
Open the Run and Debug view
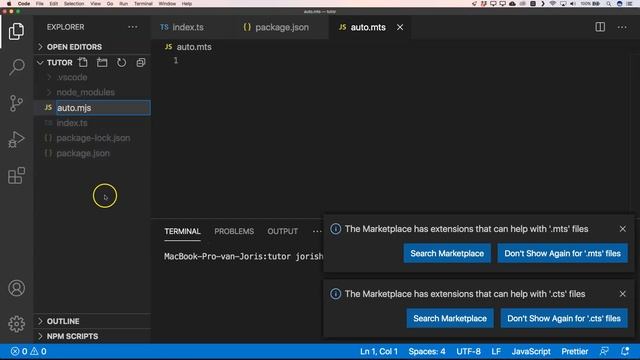pyautogui.click(x=16, y=139)
